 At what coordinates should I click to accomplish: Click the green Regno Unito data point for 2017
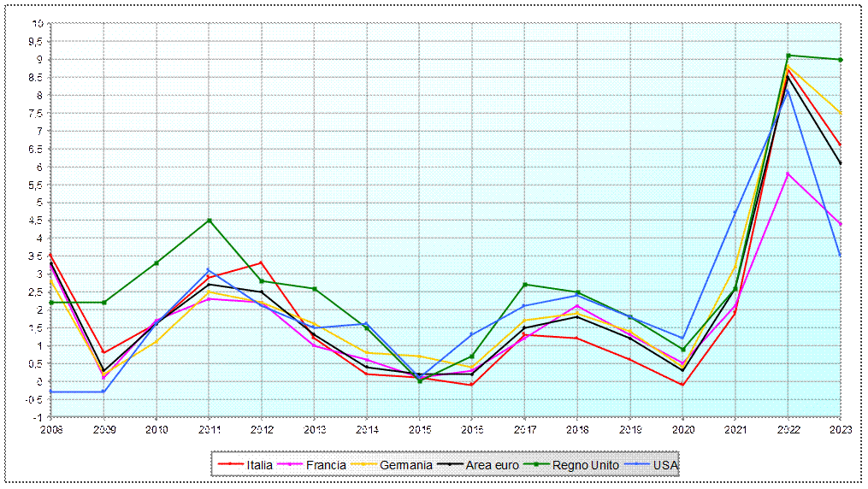[525, 285]
